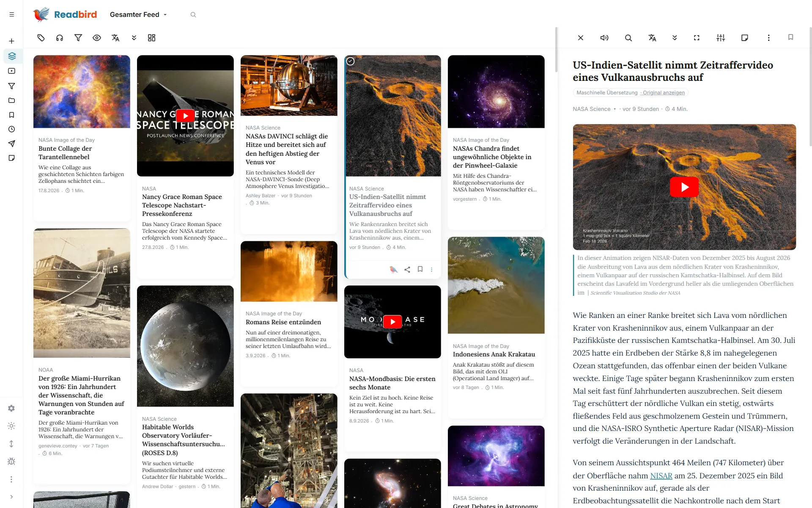Viewport: 812px width, 508px height.
Task: Open the NISAR hyperlink in article
Action: pos(661,475)
